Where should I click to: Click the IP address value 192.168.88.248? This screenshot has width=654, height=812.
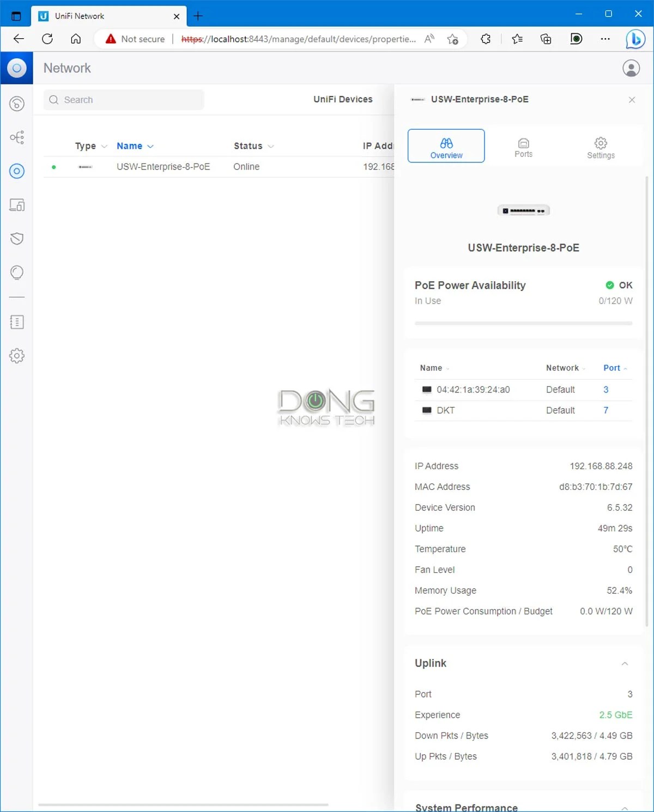(601, 466)
